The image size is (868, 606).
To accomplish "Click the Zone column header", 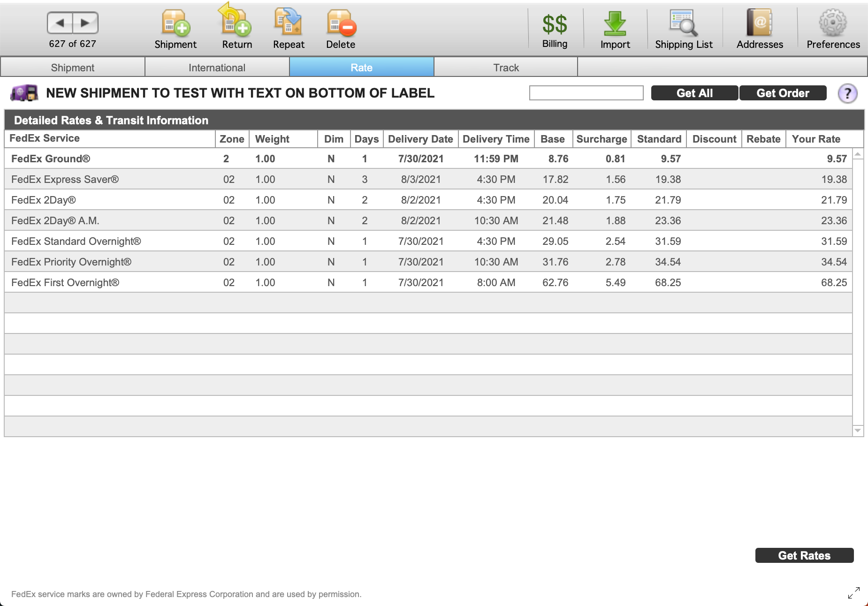I will (232, 139).
